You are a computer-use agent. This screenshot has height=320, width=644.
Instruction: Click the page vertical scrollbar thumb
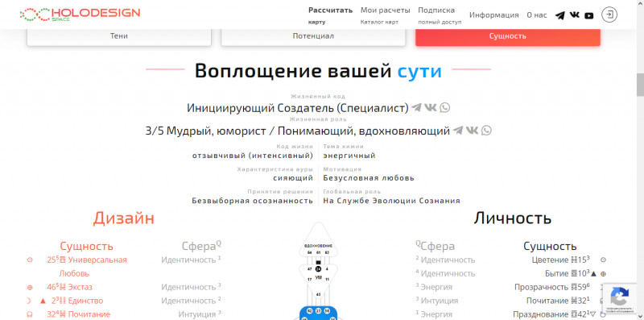tap(640, 85)
